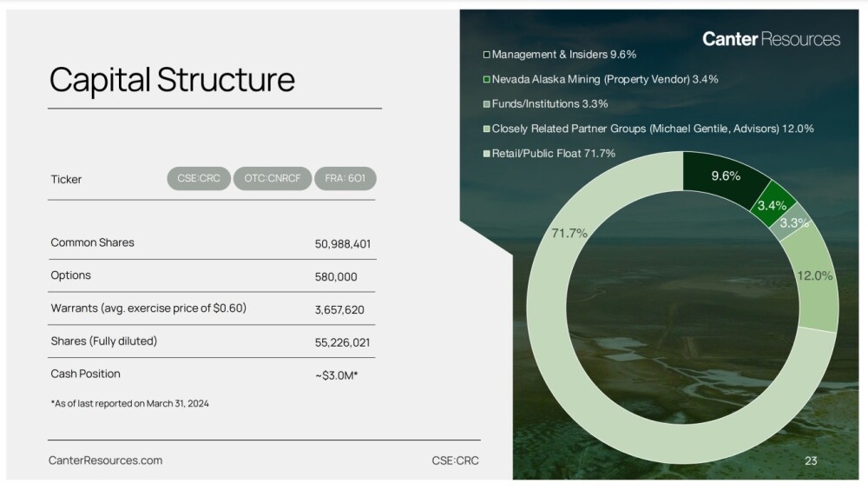Screen dimensions: 868x490
Task: Click the FRA: 6O1 ticker pill
Action: pos(345,179)
